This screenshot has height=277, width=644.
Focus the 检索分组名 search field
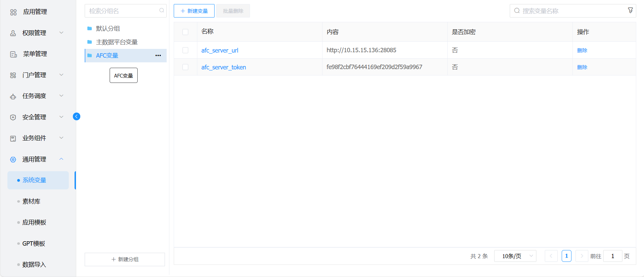pos(125,11)
